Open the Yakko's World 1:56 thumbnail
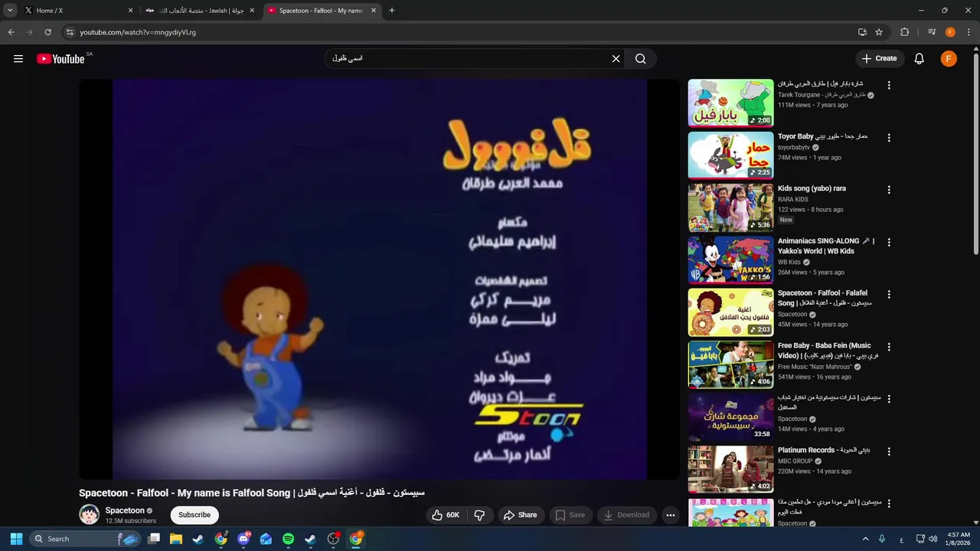Image resolution: width=980 pixels, height=551 pixels. pos(730,260)
